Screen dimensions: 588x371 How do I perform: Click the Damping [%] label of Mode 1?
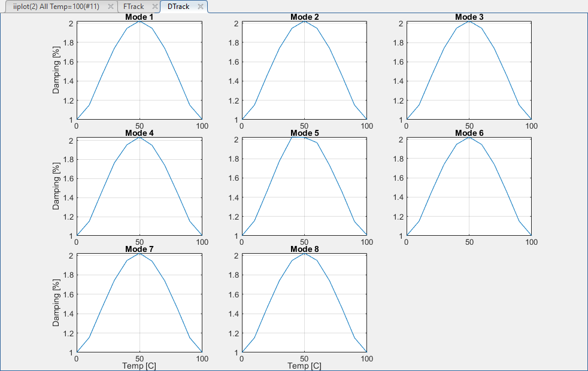click(56, 71)
